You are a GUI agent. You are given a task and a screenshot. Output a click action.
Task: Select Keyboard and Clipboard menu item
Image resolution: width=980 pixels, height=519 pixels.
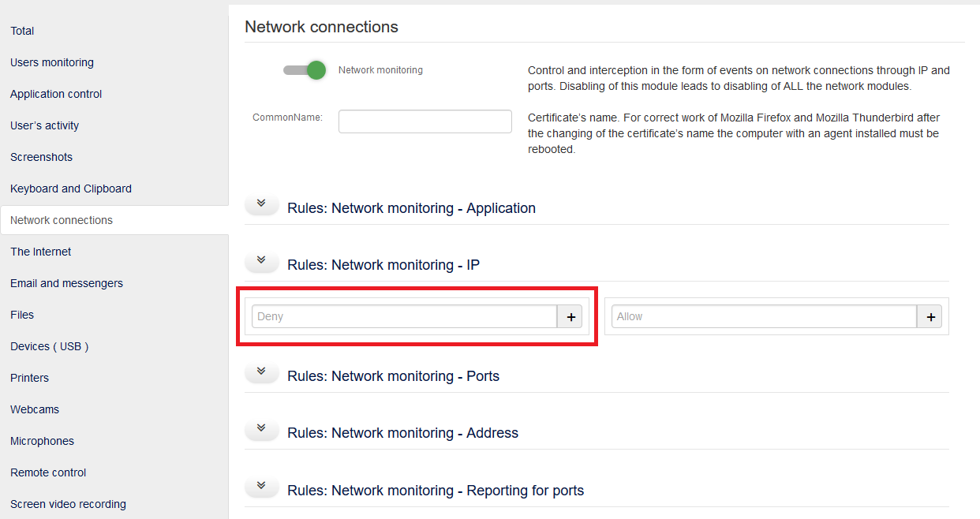point(71,189)
